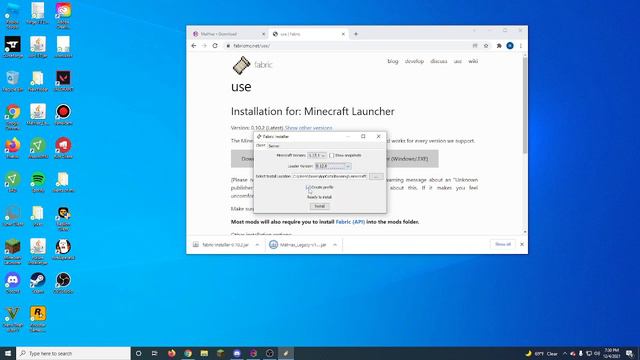Click Chrome's back arrow
The image size is (640, 360).
coord(194,46)
